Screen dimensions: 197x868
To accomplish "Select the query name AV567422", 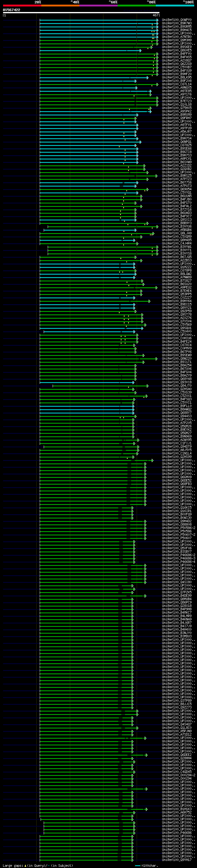I will click(11, 10).
